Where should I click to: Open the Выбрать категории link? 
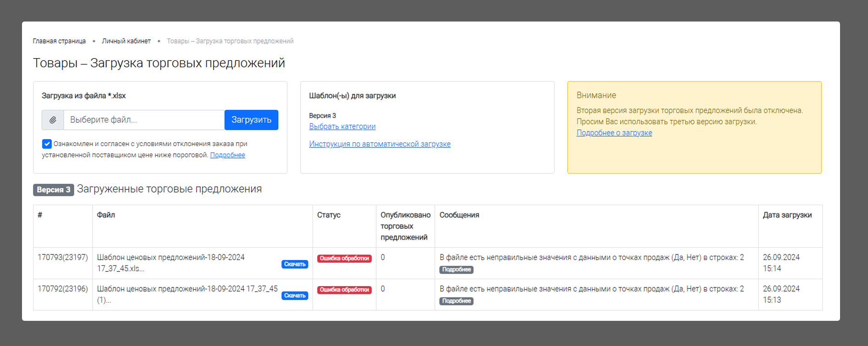[x=342, y=126]
